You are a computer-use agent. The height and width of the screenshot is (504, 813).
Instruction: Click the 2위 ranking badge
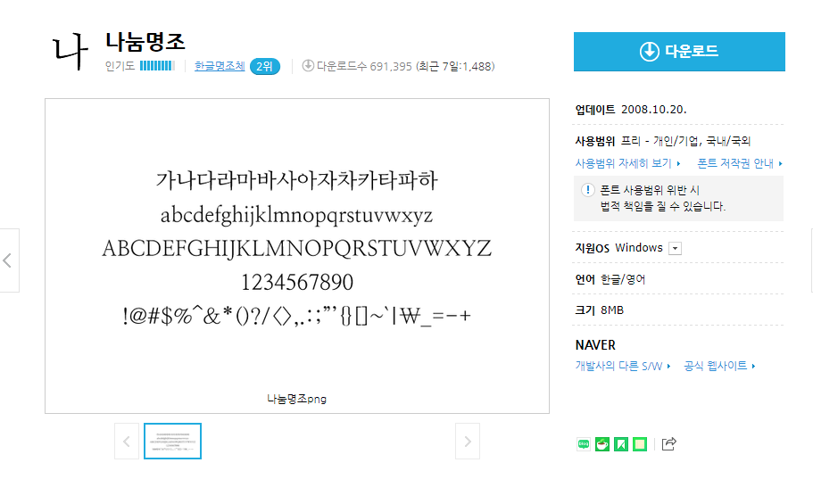265,66
